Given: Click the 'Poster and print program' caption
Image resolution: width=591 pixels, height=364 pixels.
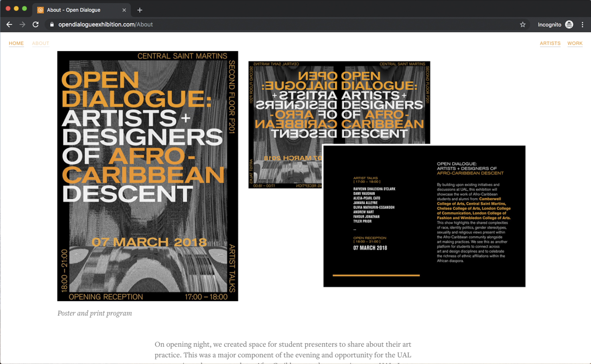Looking at the screenshot, I should coord(95,313).
